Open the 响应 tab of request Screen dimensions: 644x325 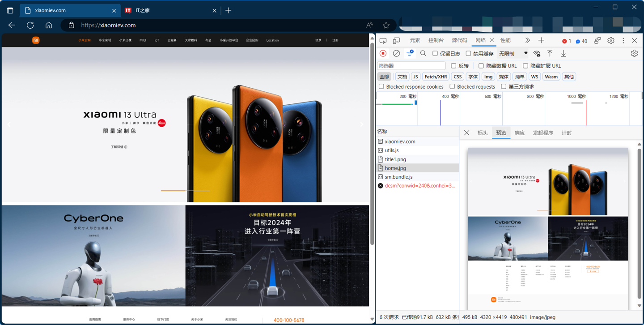click(x=519, y=133)
